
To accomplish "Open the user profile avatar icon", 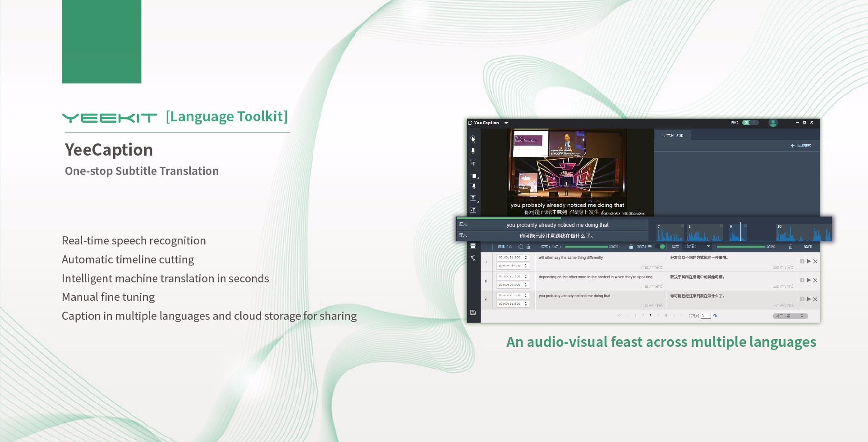I will (773, 123).
